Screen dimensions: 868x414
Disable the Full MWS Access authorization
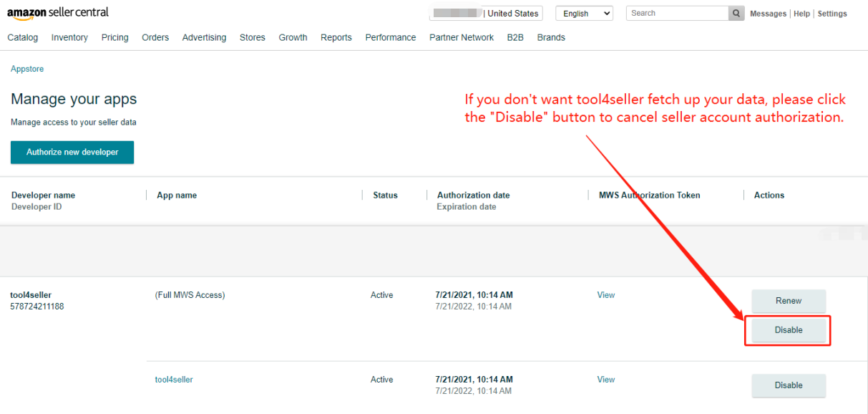point(789,330)
